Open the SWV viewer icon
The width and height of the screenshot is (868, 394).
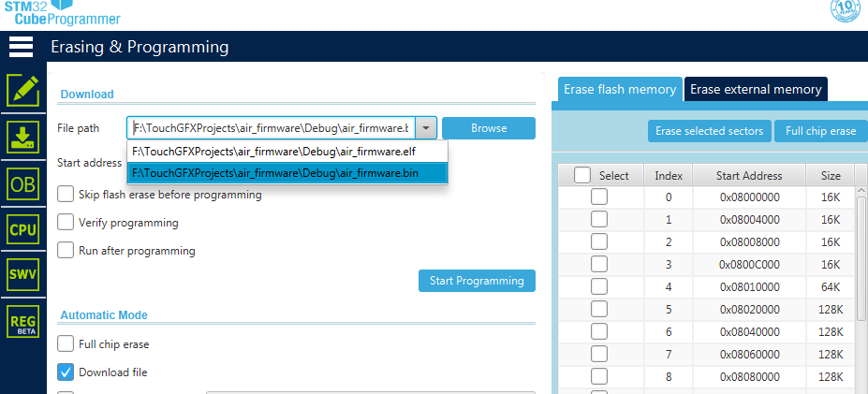pyautogui.click(x=23, y=275)
